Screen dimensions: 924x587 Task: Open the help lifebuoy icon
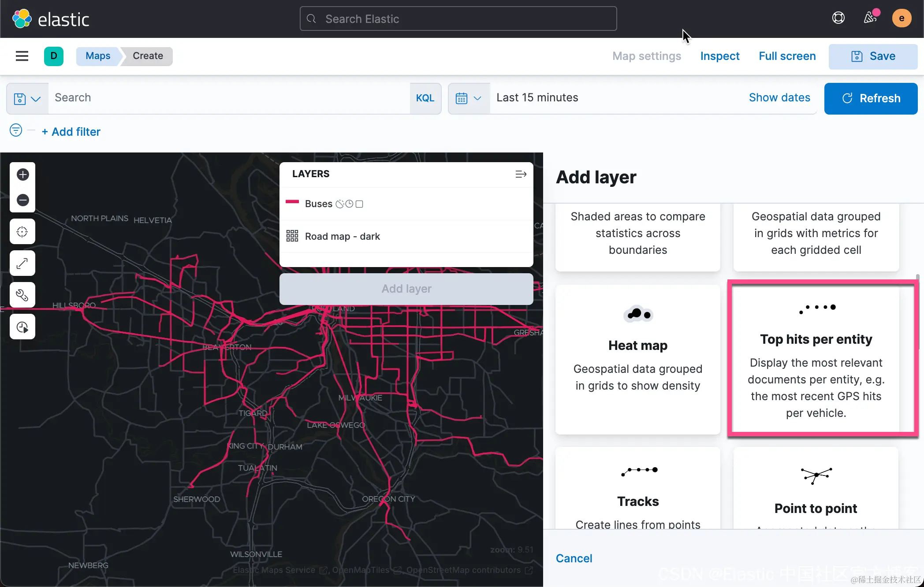[x=838, y=18]
